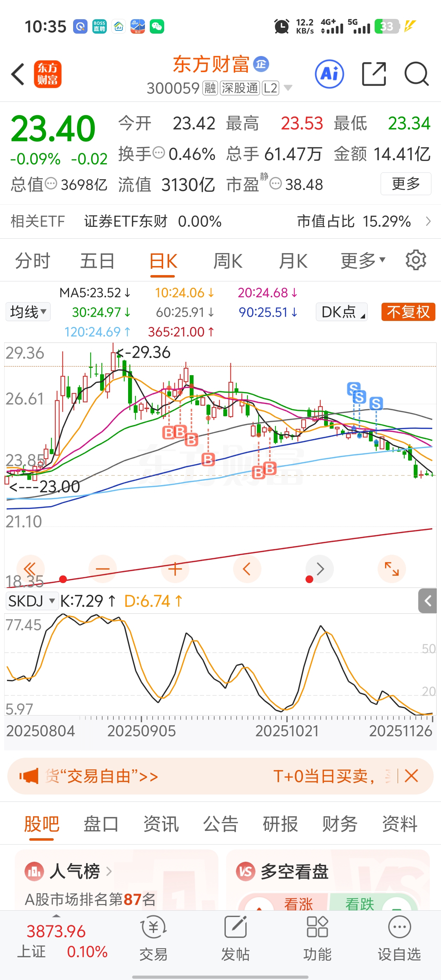Open the 财务 tab
The width and height of the screenshot is (441, 980).
coord(340,824)
